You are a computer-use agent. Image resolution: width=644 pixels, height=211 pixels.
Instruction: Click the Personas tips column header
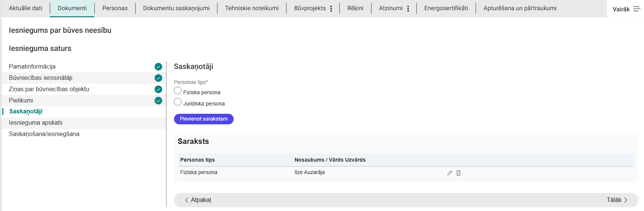(197, 160)
